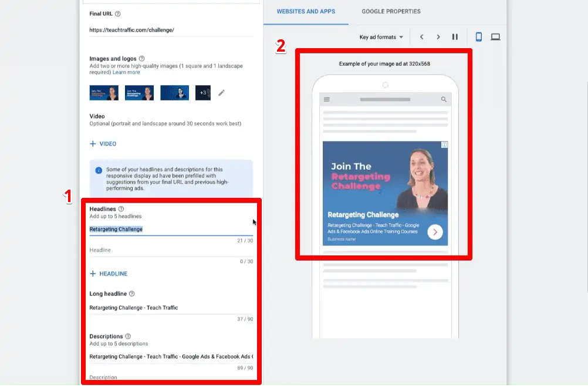Open the Headlines help tooltip

coord(120,208)
